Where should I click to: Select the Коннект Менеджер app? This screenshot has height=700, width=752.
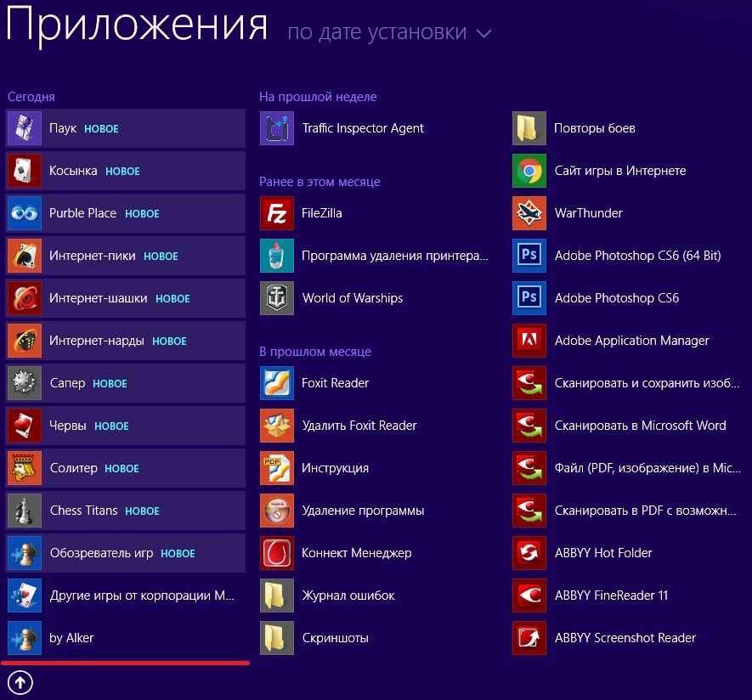pyautogui.click(x=356, y=553)
